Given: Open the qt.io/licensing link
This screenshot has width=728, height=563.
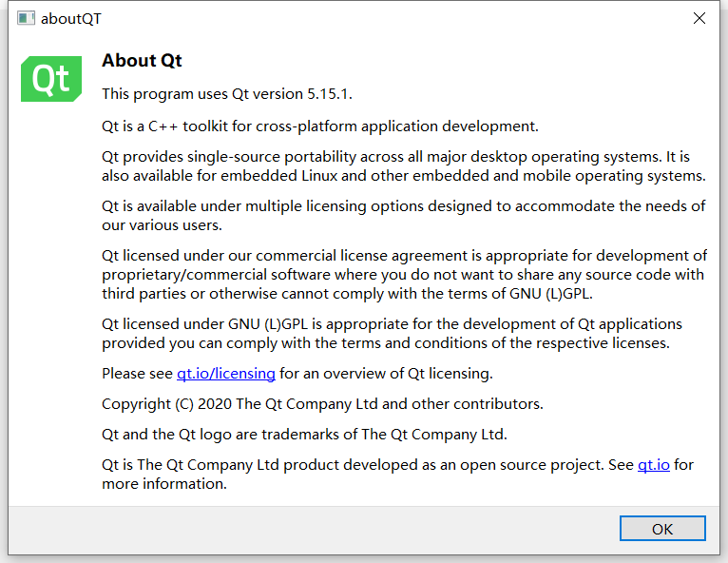Looking at the screenshot, I should [226, 373].
